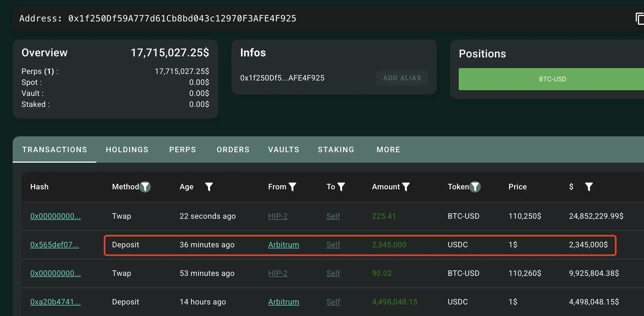
Task: Click amount 4,498,048.15 in Deposit row
Action: click(x=395, y=302)
